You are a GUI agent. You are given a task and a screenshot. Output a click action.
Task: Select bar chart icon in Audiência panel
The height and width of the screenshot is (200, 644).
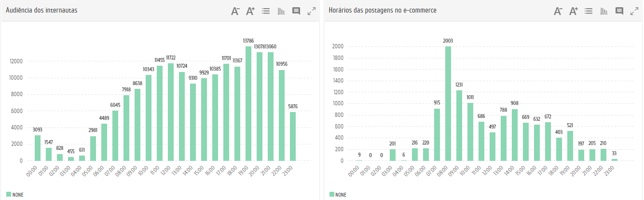coord(281,11)
